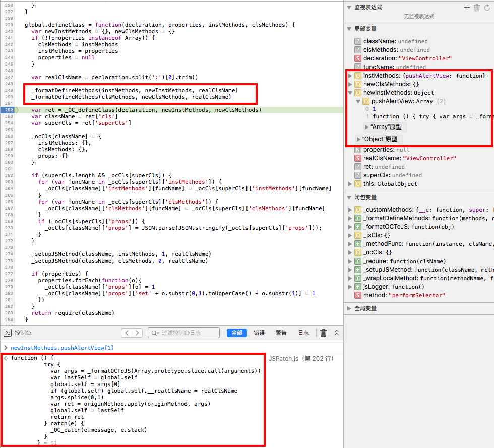
Task: Click the console entry newInstMethods.pushAlertView[1]
Action: (x=61, y=348)
